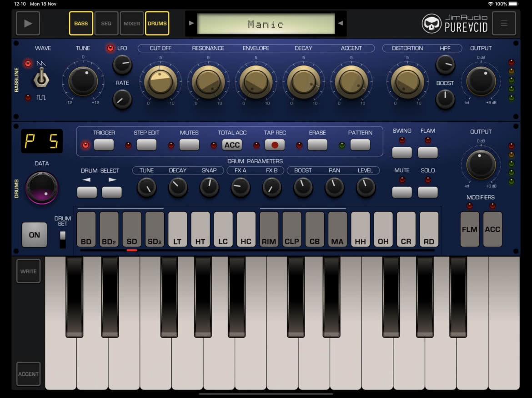This screenshot has width=532, height=398.
Task: Toggle the SWING button
Action: coord(402,153)
